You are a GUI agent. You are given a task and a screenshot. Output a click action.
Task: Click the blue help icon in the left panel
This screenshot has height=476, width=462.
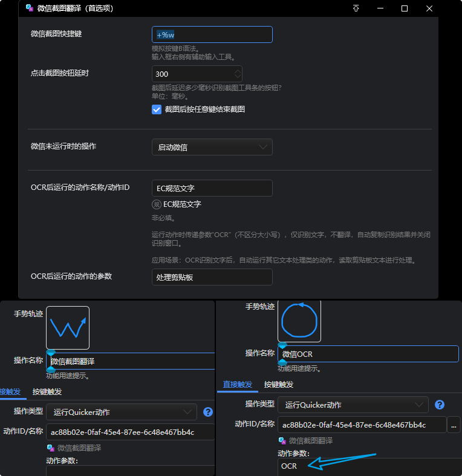pyautogui.click(x=208, y=412)
